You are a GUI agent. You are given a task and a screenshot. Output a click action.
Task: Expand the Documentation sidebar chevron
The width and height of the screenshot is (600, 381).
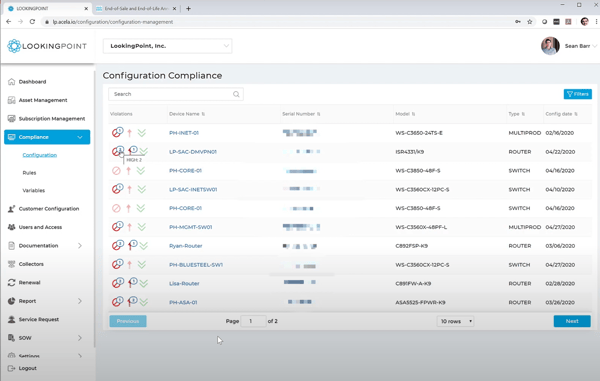tap(80, 246)
